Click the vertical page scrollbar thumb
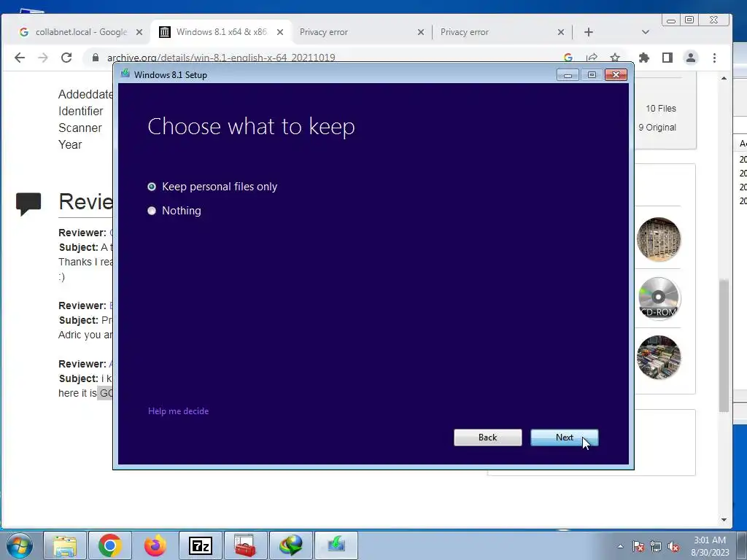This screenshot has width=747, height=560. coord(724,346)
